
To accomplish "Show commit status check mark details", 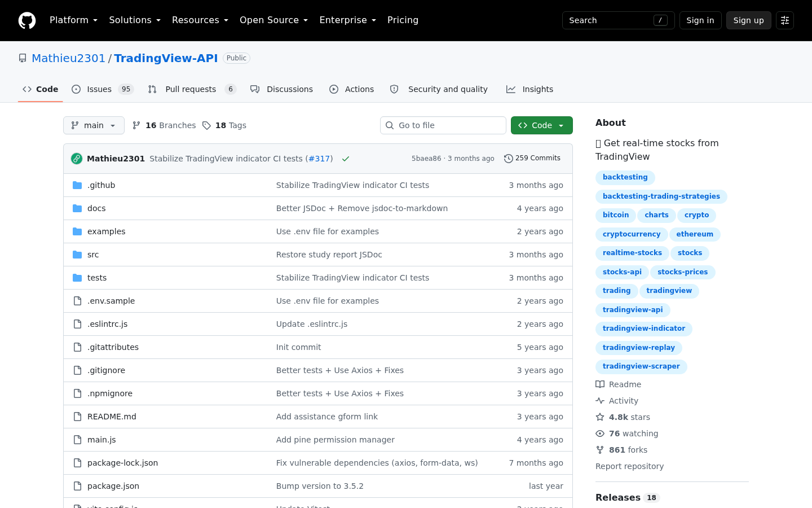I will point(346,159).
